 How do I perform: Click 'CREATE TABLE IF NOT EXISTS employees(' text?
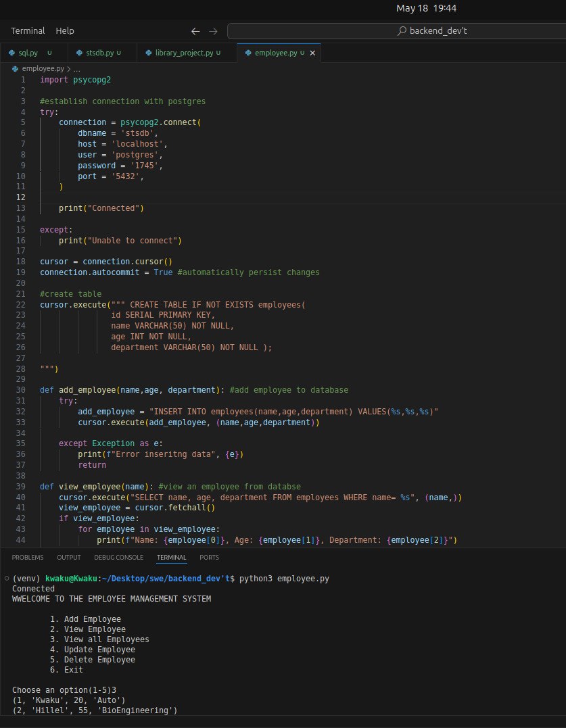tap(218, 305)
